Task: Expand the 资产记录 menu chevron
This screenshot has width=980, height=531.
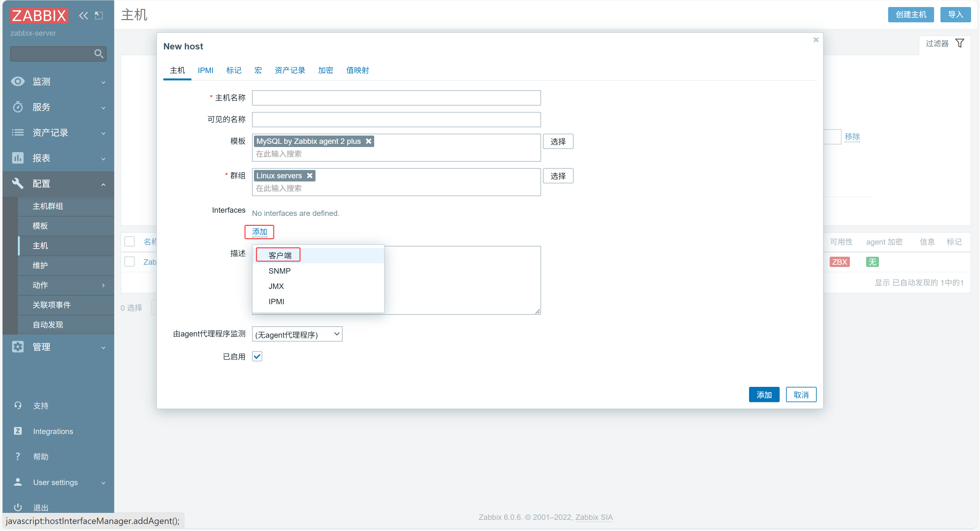Action: pos(103,133)
